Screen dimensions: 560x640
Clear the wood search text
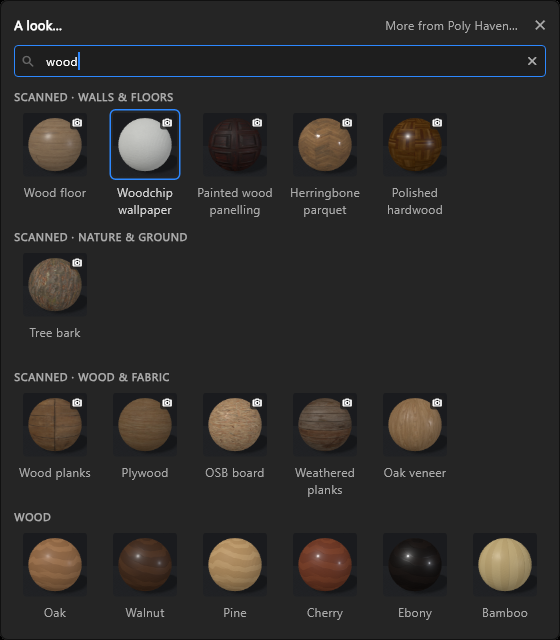(532, 61)
